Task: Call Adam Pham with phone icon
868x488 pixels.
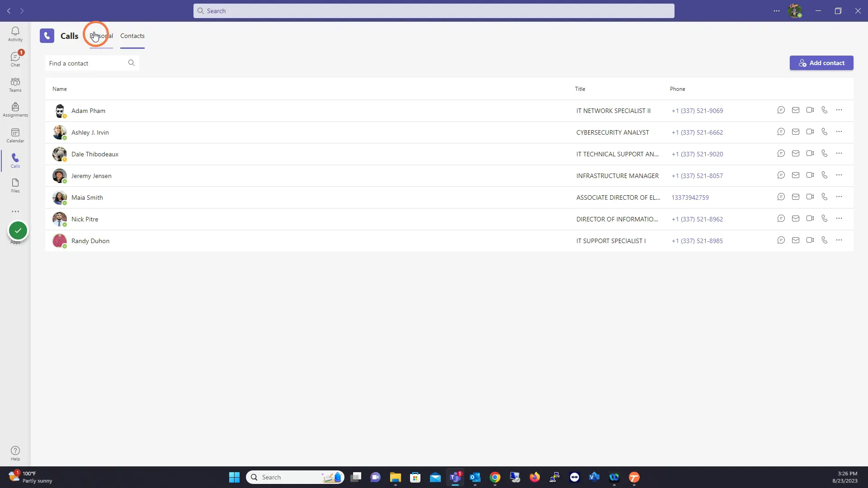Action: 824,110
